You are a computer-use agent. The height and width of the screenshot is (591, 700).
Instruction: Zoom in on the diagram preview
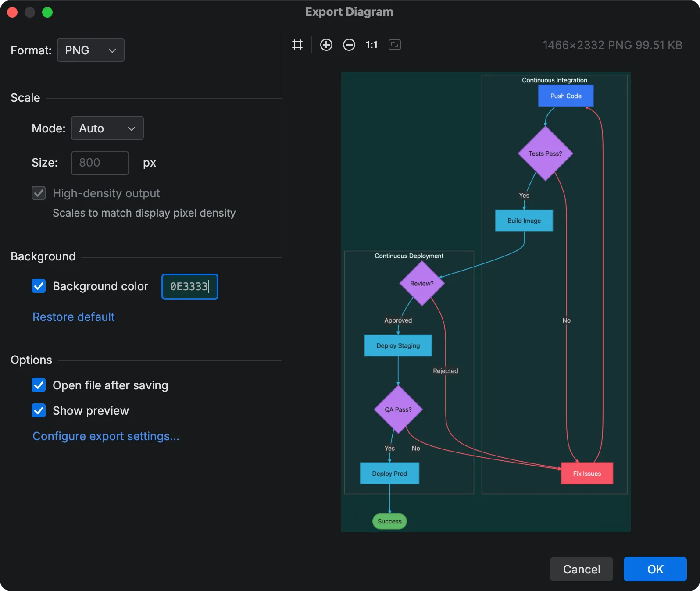pyautogui.click(x=326, y=45)
